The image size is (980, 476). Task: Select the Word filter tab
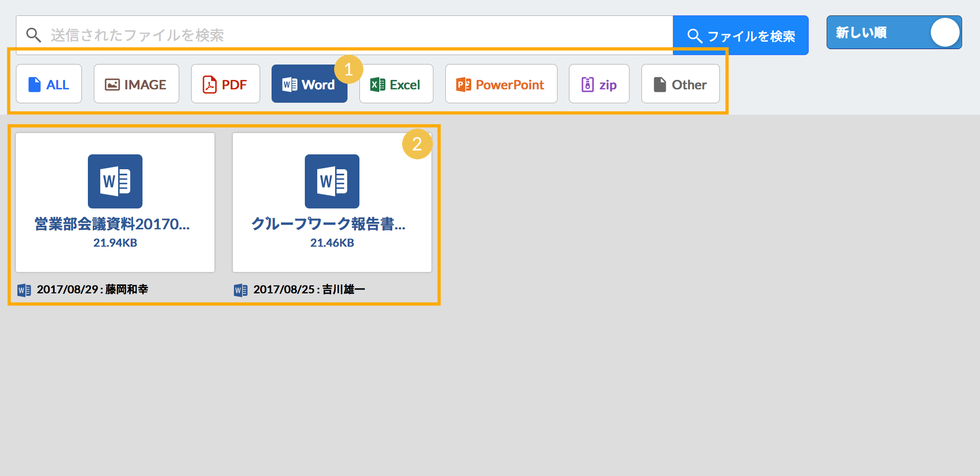309,84
